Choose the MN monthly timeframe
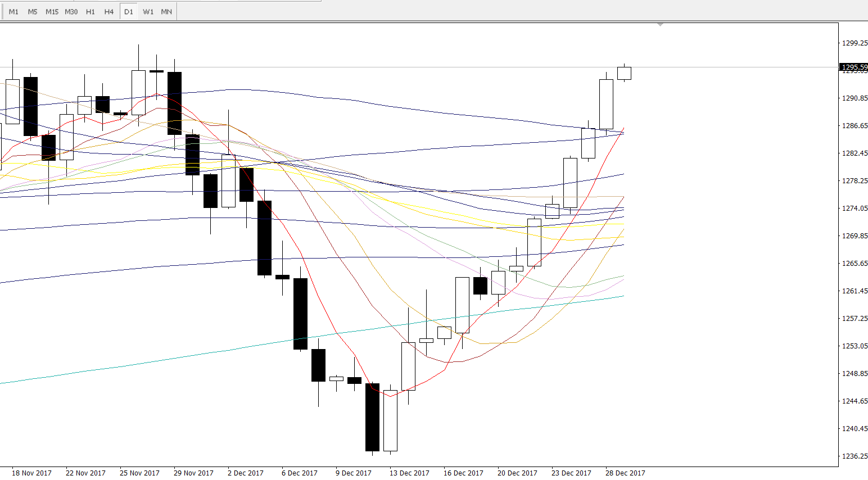This screenshot has height=480, width=868. click(166, 12)
